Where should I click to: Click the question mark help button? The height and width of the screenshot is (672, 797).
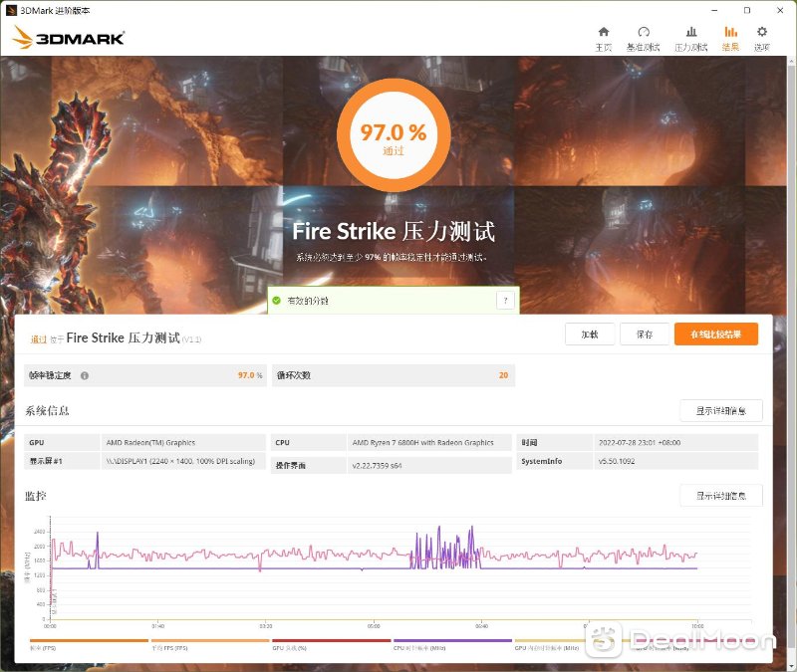[x=505, y=301]
